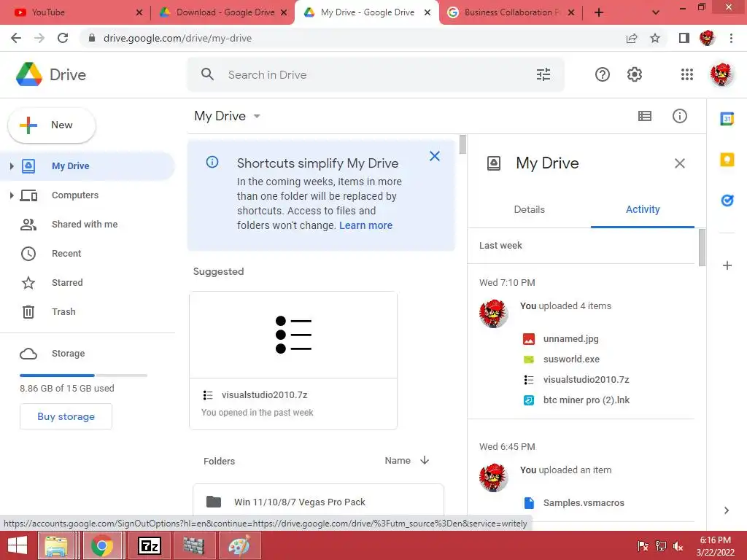Screen dimensions: 747x560
Task: Open Chrome three-dot menu
Action: pos(731,38)
